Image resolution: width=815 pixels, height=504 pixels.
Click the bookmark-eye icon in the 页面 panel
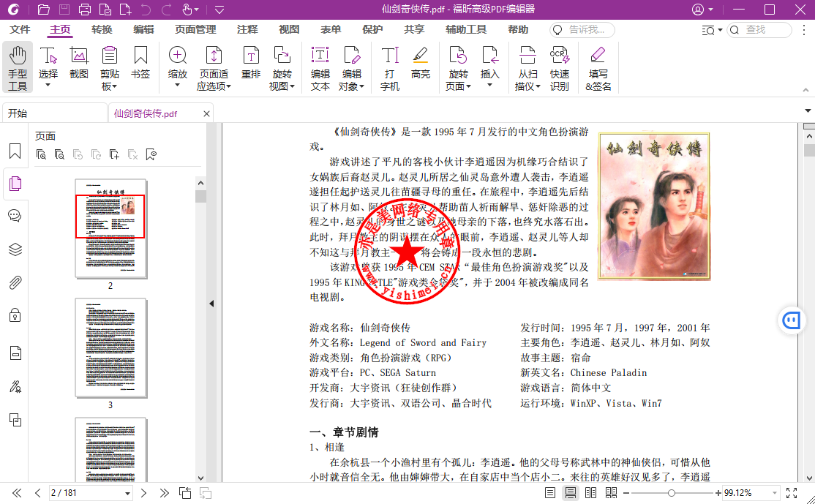tap(151, 154)
